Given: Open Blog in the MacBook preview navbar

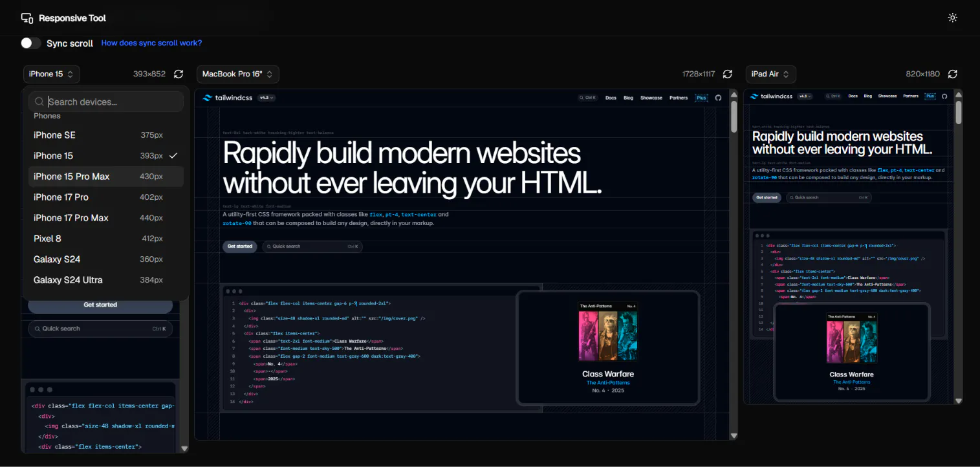Looking at the screenshot, I should (628, 98).
